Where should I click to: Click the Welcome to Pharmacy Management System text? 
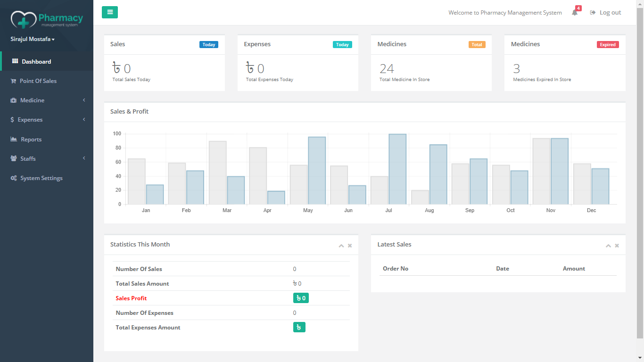click(x=505, y=13)
